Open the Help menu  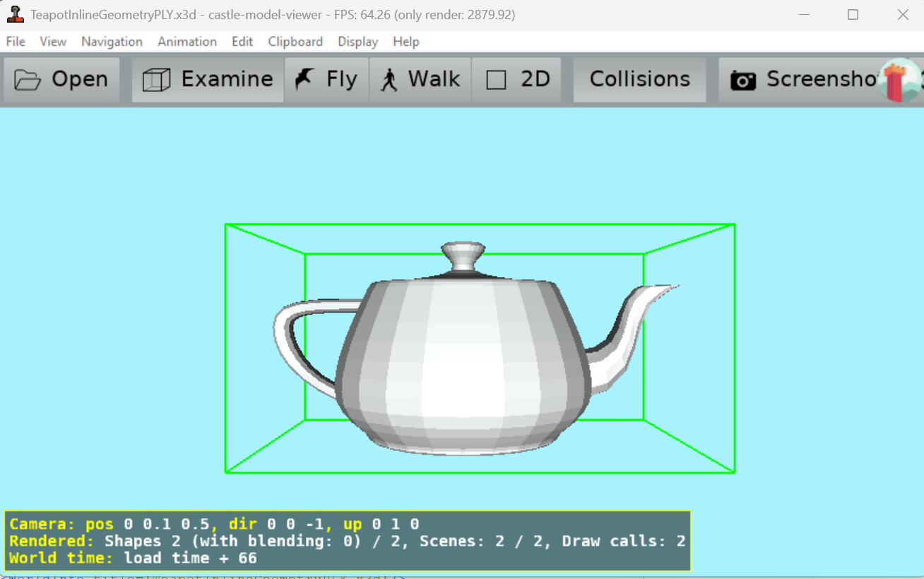click(x=405, y=42)
